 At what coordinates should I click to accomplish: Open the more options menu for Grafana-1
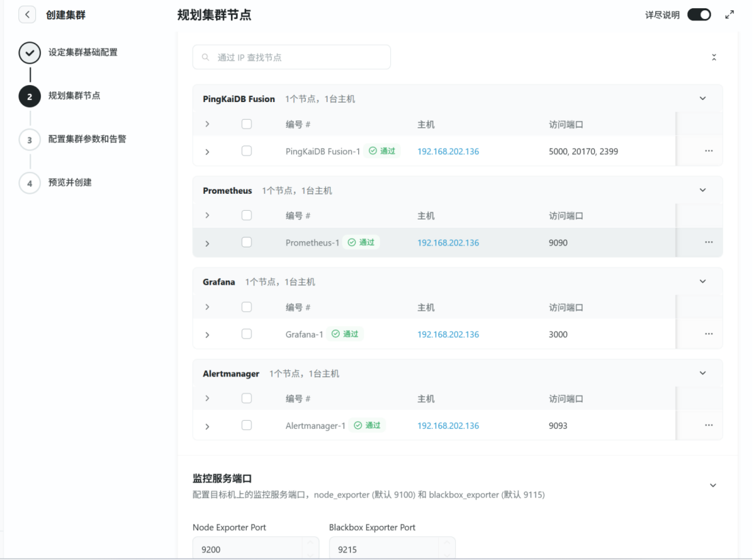709,334
